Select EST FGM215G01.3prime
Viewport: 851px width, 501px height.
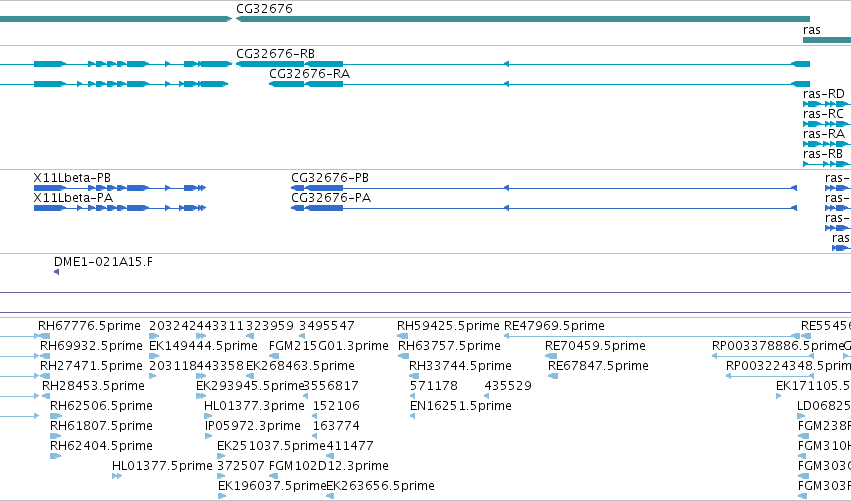tap(329, 346)
